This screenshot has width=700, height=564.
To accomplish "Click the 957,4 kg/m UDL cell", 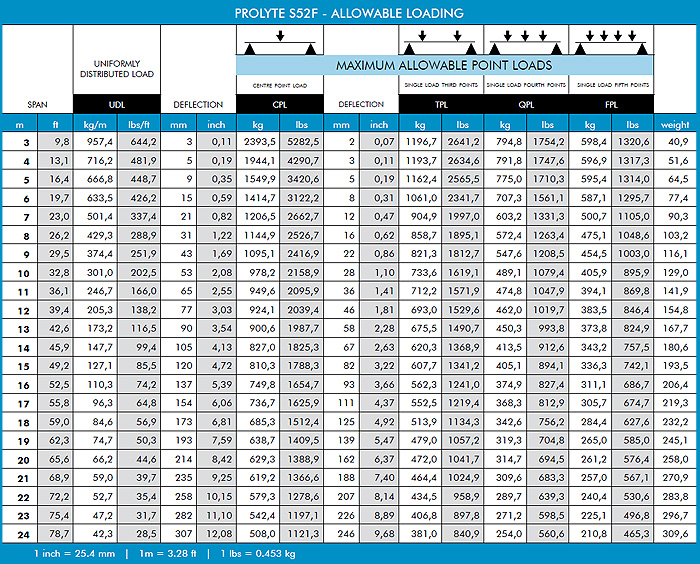I will pos(96,142).
